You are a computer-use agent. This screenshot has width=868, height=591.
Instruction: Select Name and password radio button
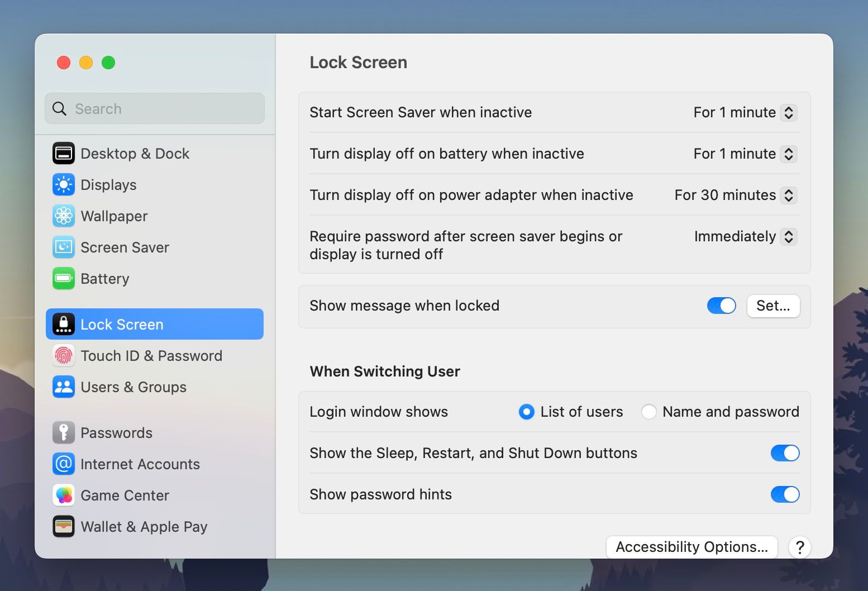[648, 412]
